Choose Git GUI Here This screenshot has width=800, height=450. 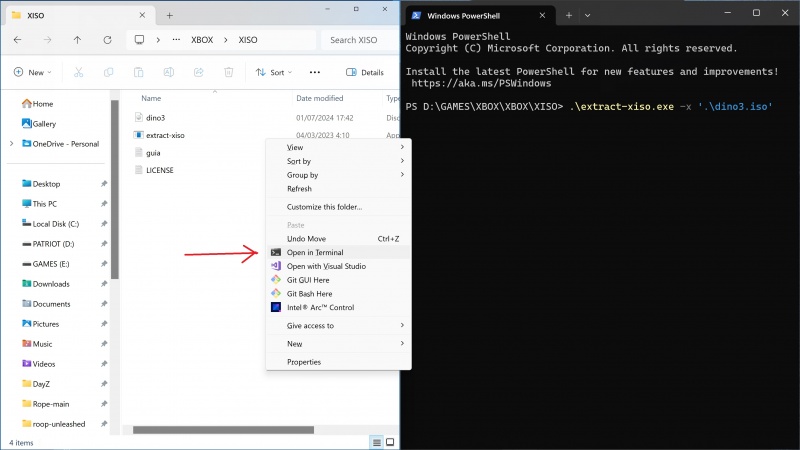pos(339,280)
